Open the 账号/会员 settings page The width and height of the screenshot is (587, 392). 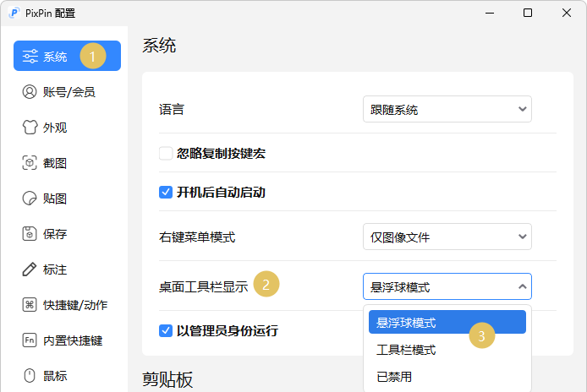point(67,91)
